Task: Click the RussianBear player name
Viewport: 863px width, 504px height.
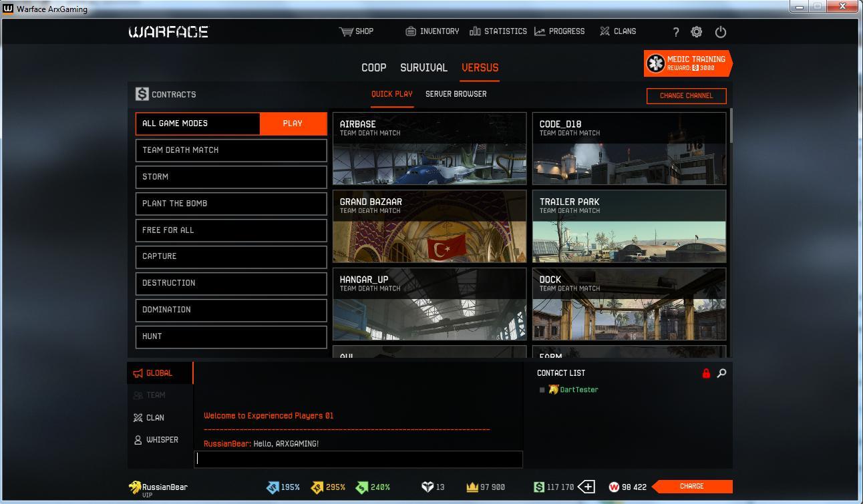Action: pos(165,487)
